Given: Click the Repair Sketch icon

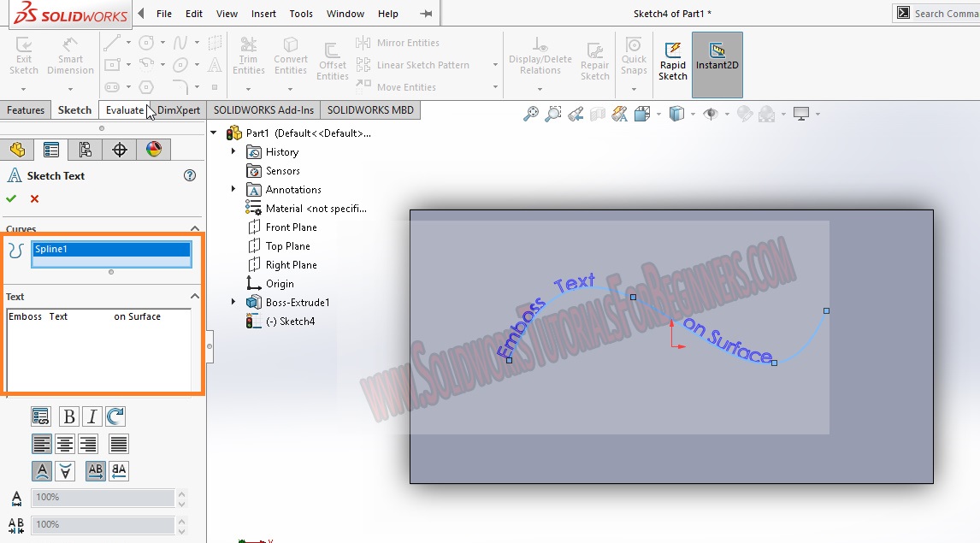Looking at the screenshot, I should (595, 59).
